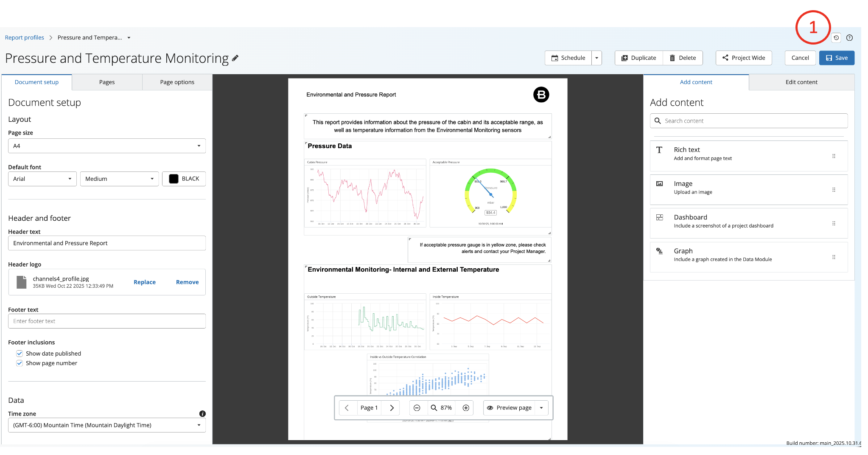Click the pencil icon to rename the report title
868x455 pixels.
pos(235,58)
